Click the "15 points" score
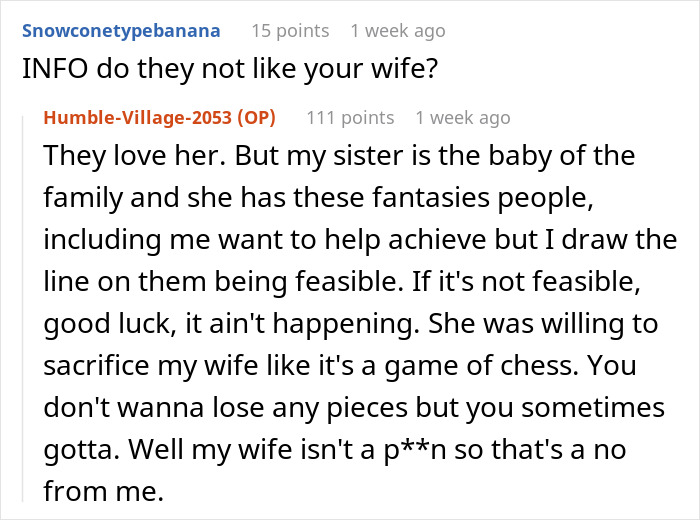This screenshot has height=520, width=700. (288, 30)
